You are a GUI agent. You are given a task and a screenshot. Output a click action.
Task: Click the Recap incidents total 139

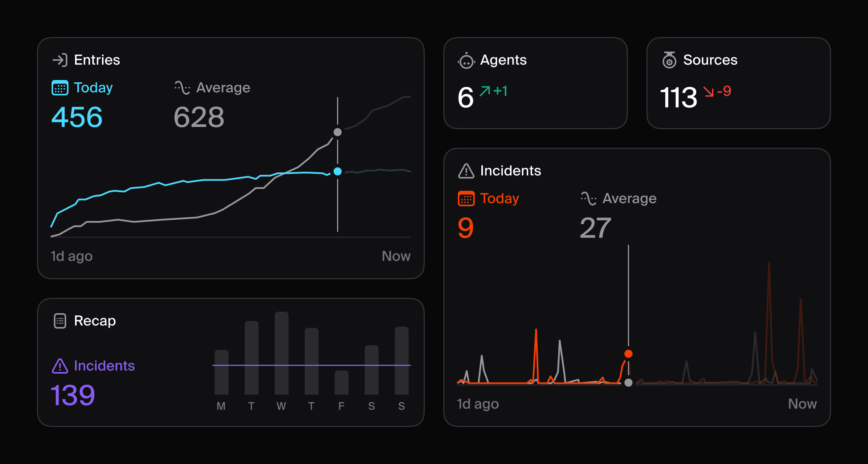(x=73, y=396)
